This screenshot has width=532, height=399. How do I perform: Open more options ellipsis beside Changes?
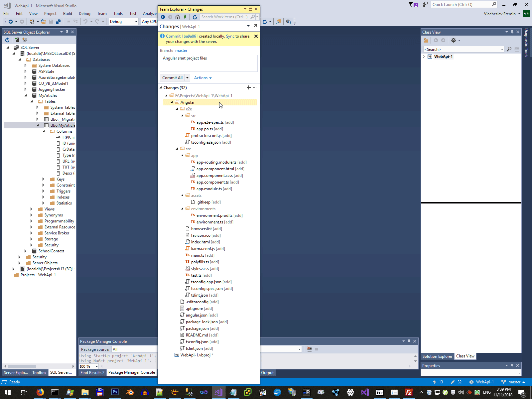[255, 87]
